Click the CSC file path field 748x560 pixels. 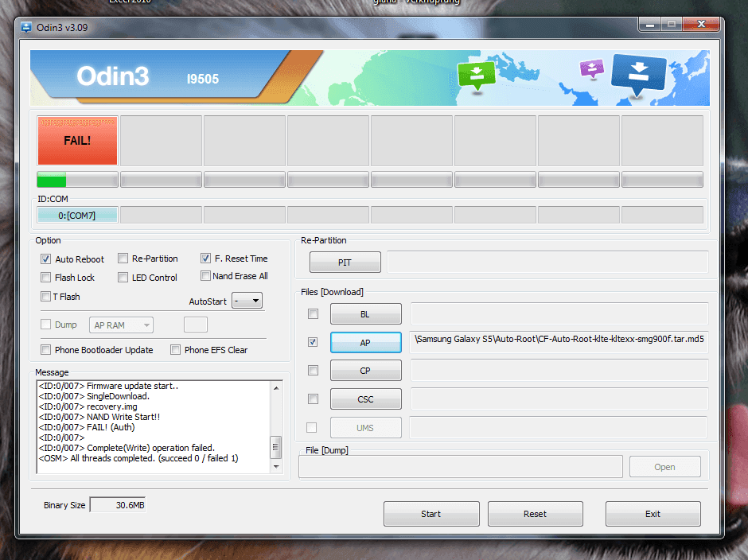pyautogui.click(x=559, y=399)
